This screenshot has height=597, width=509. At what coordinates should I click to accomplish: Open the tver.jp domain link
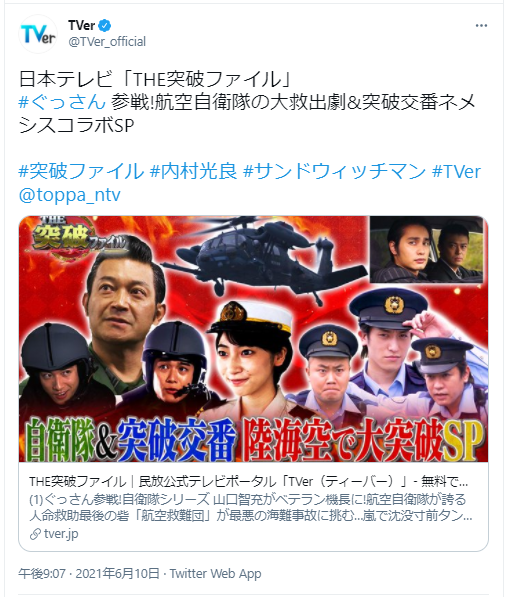61,534
